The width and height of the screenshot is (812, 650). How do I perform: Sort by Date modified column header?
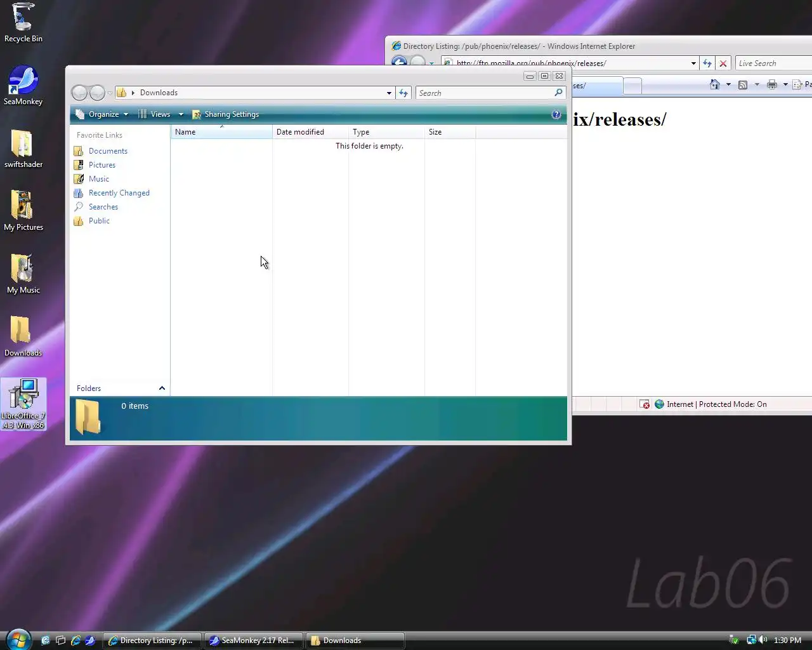pyautogui.click(x=310, y=132)
